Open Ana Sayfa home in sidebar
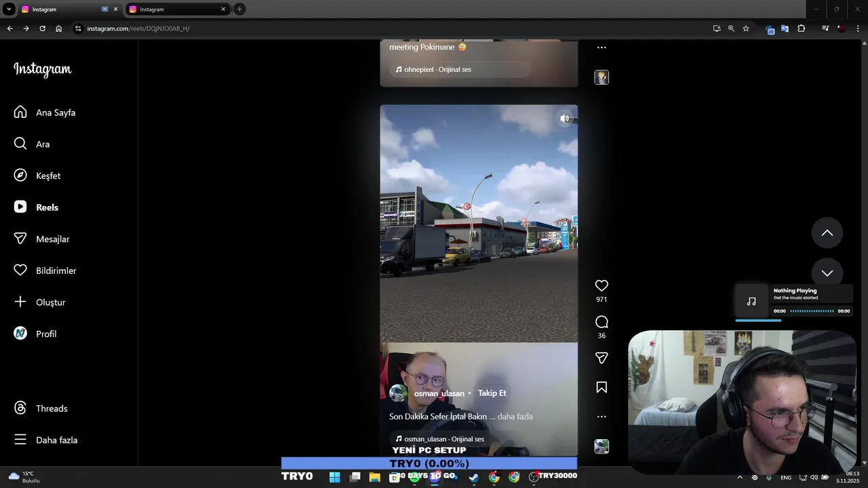The image size is (868, 488). (x=45, y=113)
